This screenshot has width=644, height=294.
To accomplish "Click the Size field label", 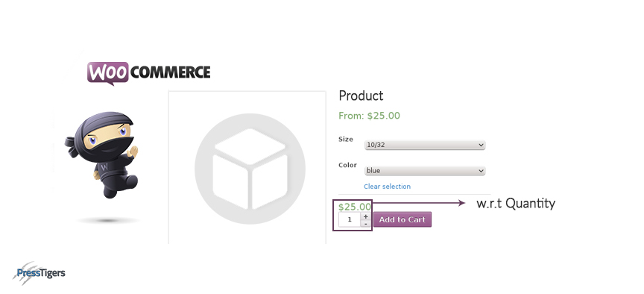I will click(x=345, y=139).
